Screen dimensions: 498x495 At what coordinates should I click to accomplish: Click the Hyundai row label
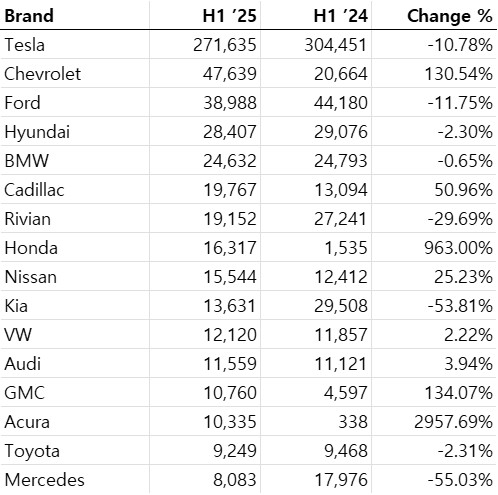click(x=37, y=132)
